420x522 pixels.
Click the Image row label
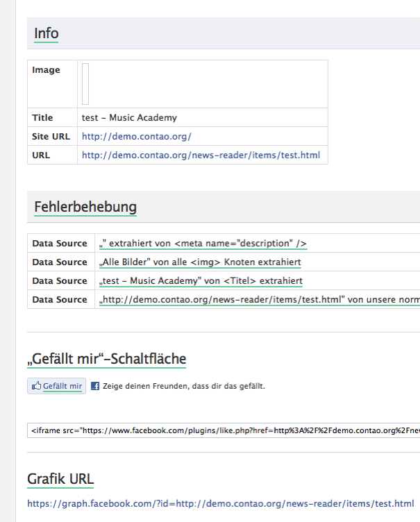46,70
